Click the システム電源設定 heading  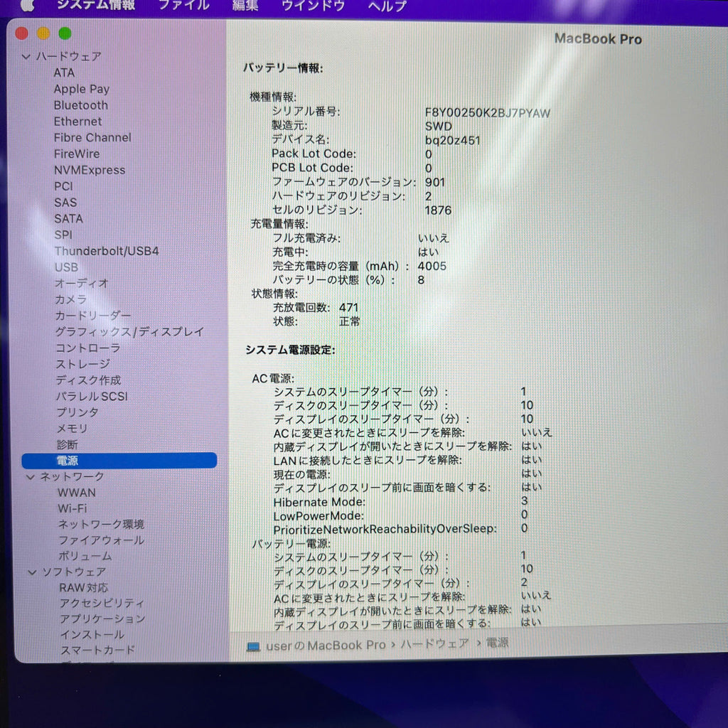[x=290, y=350]
